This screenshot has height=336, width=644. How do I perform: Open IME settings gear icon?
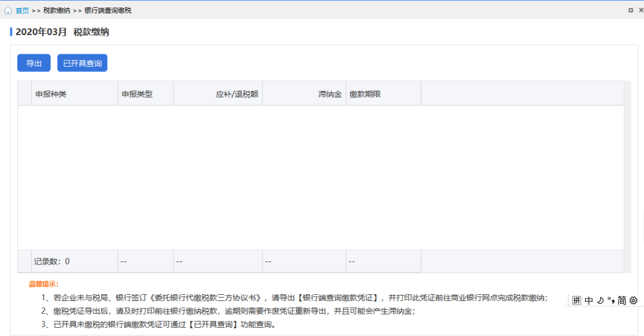633,301
